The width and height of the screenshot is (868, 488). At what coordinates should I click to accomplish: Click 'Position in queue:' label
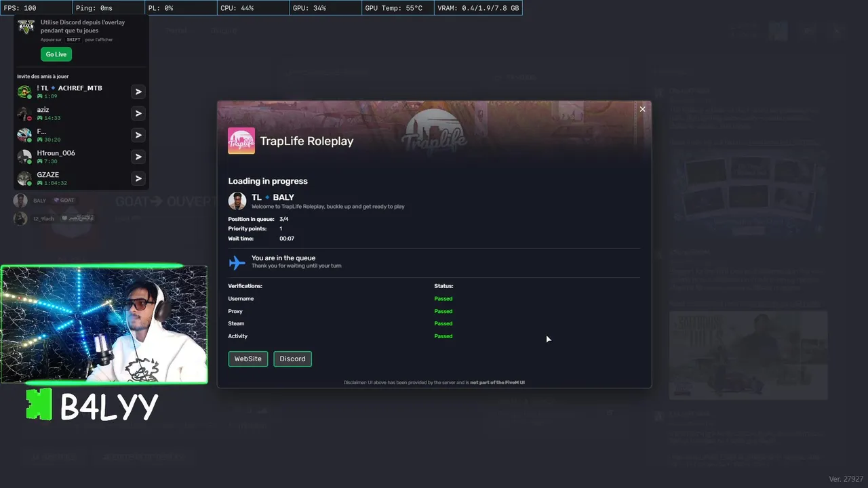tap(251, 219)
